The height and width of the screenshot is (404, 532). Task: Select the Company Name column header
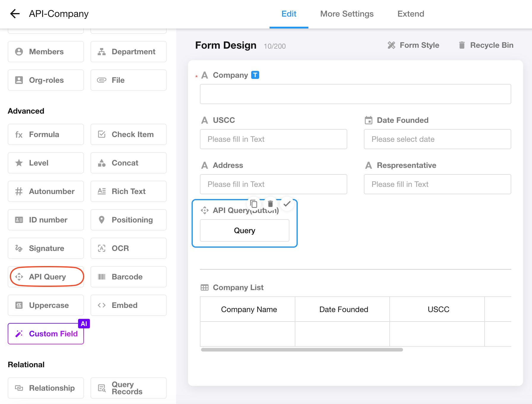coord(249,309)
